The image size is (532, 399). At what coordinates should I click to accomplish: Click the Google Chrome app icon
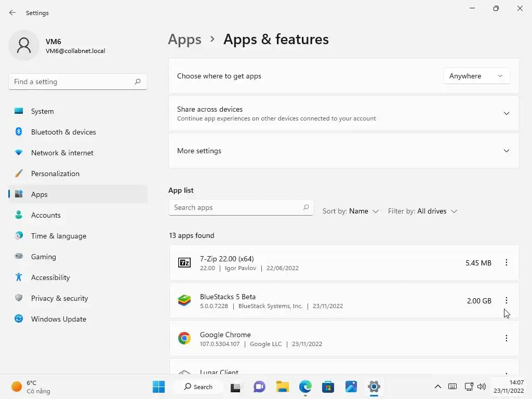click(184, 338)
